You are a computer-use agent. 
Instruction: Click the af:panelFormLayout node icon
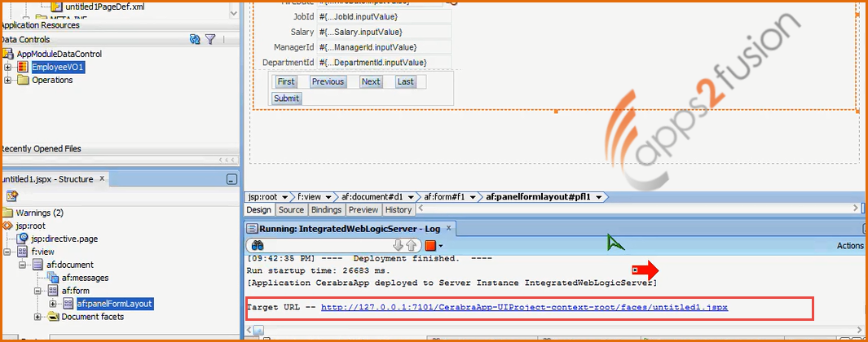coord(68,303)
